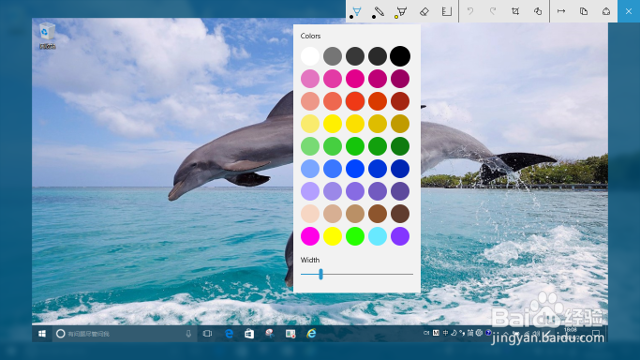Select the middle swatch of the blue row

[355, 169]
